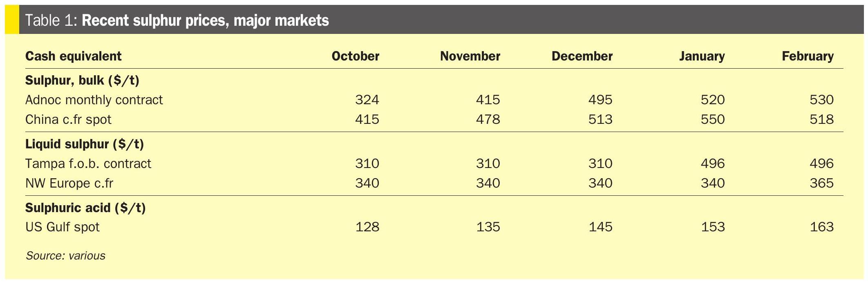Click the 'Sulphuric acid ($/t)' section heading
The image size is (868, 282).
tap(85, 208)
